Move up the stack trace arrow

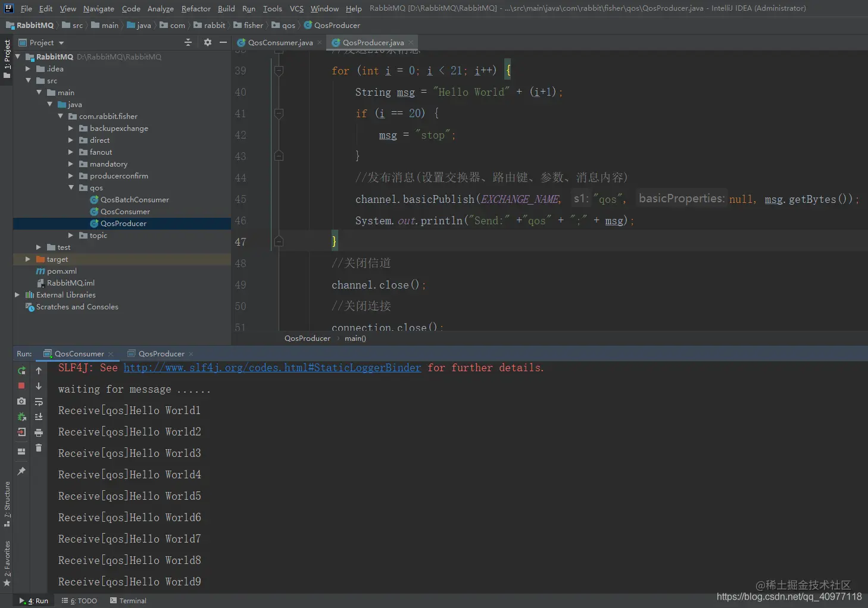tap(39, 371)
